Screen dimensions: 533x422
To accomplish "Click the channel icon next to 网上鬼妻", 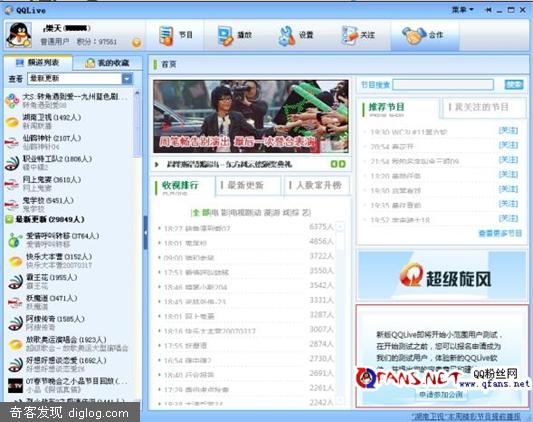I will pos(12,184).
